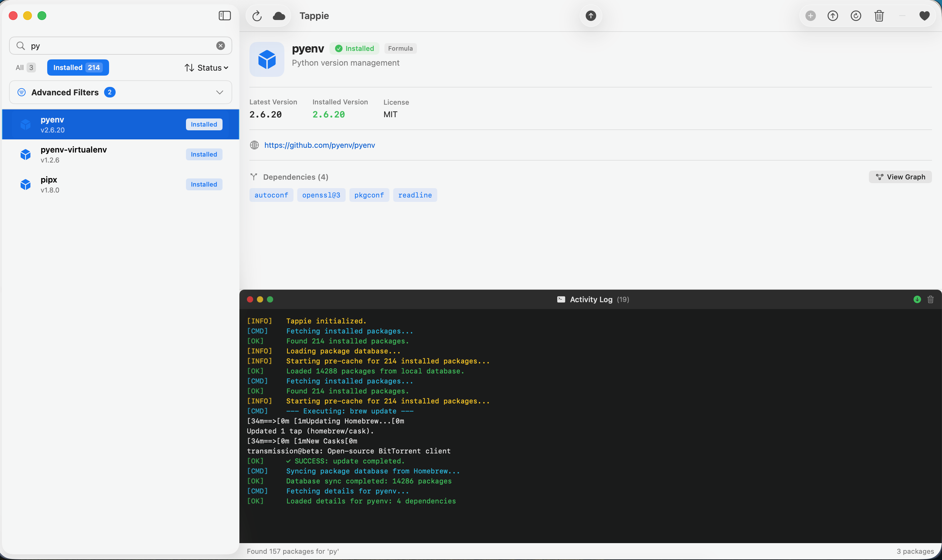Viewport: 942px width, 560px height.
Task: Open the Status sort dropdown
Action: pyautogui.click(x=207, y=67)
